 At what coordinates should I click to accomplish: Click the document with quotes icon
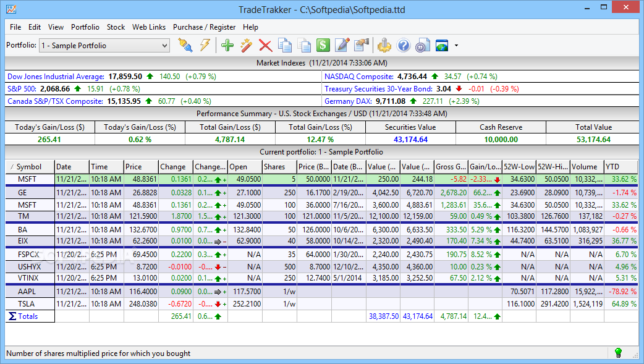(423, 45)
